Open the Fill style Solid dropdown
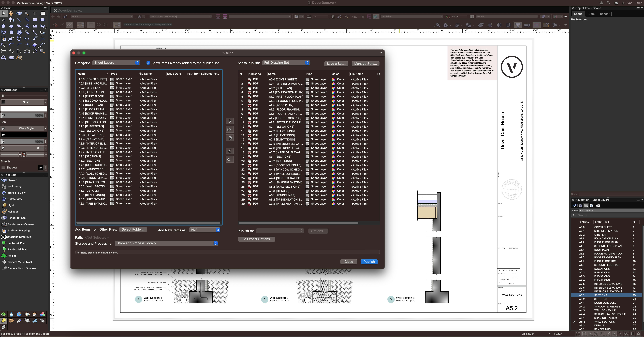This screenshot has height=337, width=644. [x=24, y=102]
